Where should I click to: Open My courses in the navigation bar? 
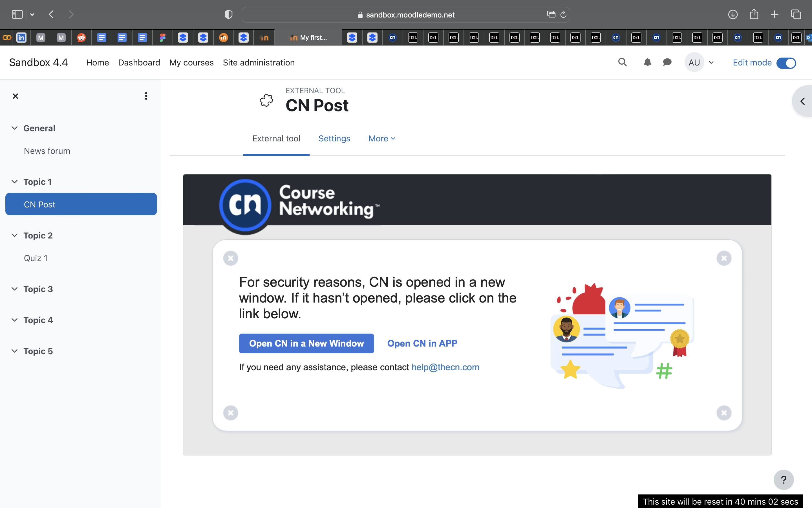tap(192, 62)
